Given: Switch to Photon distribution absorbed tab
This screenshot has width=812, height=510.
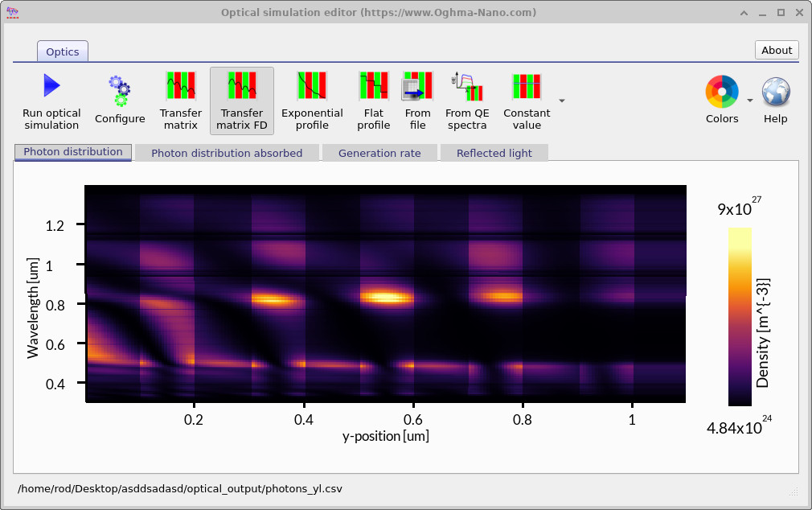Looking at the screenshot, I should (227, 153).
